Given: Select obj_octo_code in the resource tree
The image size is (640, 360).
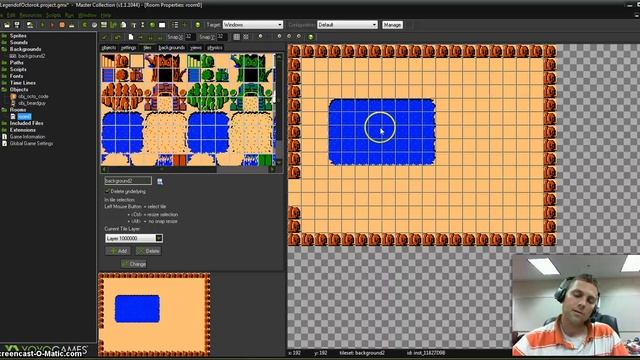Looking at the screenshot, I should click(x=33, y=96).
